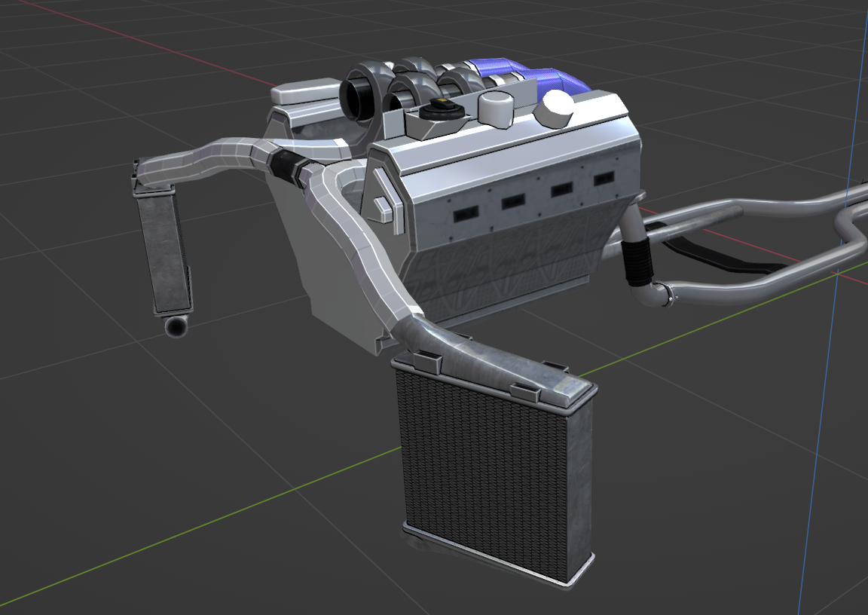The height and width of the screenshot is (615, 868).
Task: Click the round pipe outlet below left intercooler
Action: click(176, 326)
